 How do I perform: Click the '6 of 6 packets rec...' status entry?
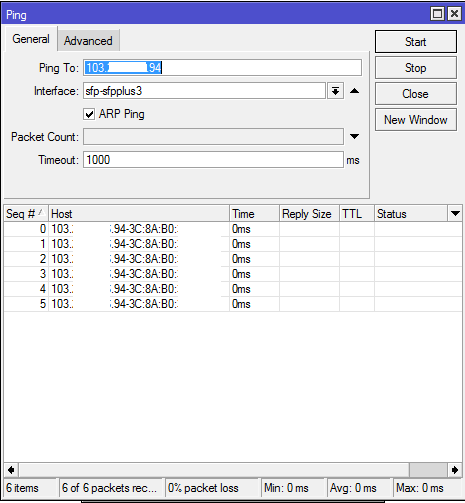[x=111, y=488]
